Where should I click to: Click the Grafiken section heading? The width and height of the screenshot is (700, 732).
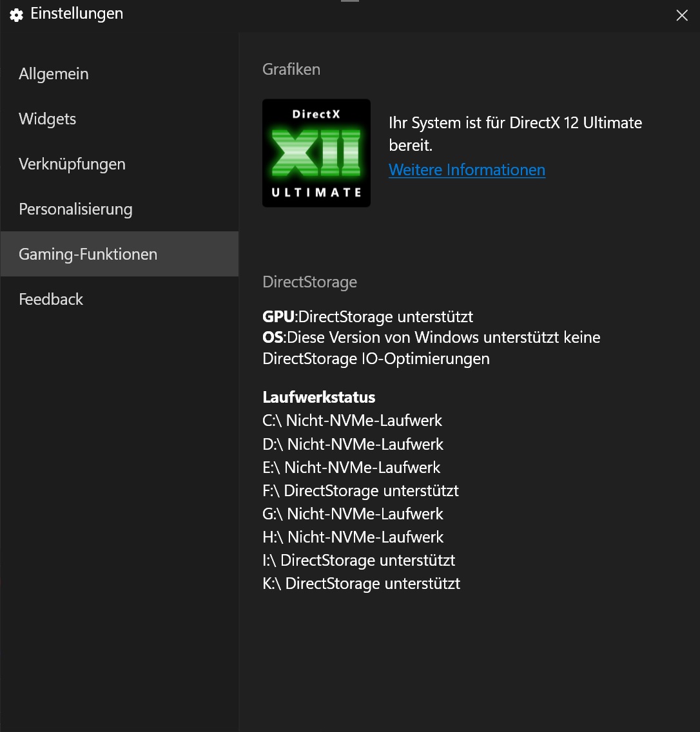coord(291,70)
